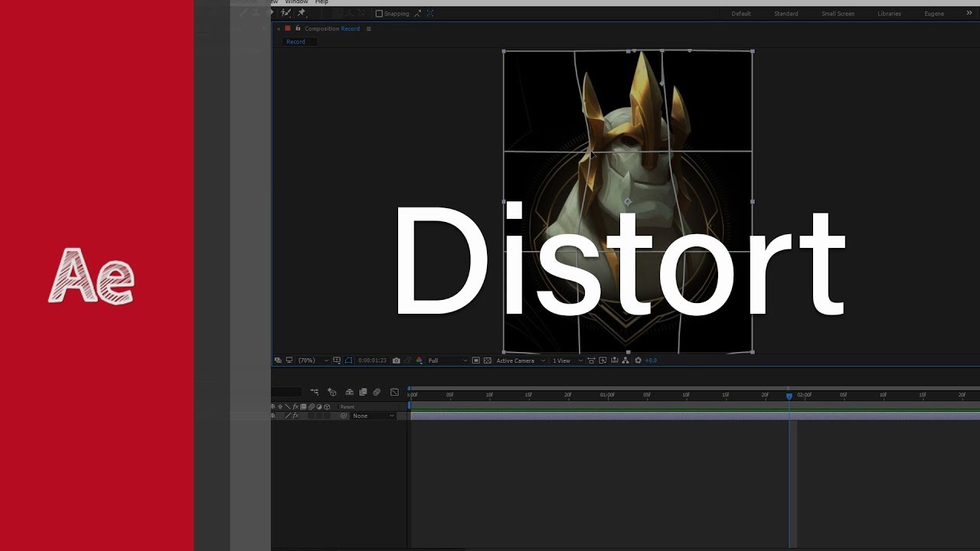Click the show snapshot icon

pyautogui.click(x=408, y=360)
